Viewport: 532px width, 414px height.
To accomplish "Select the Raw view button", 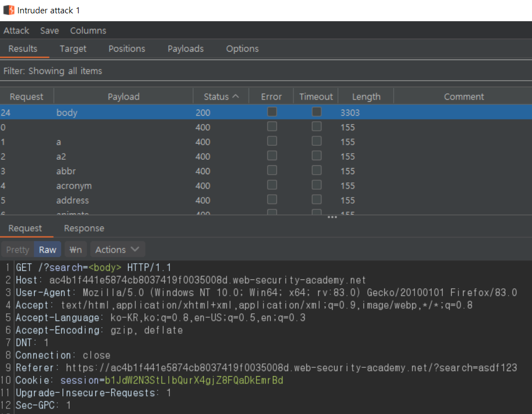I will click(x=47, y=249).
